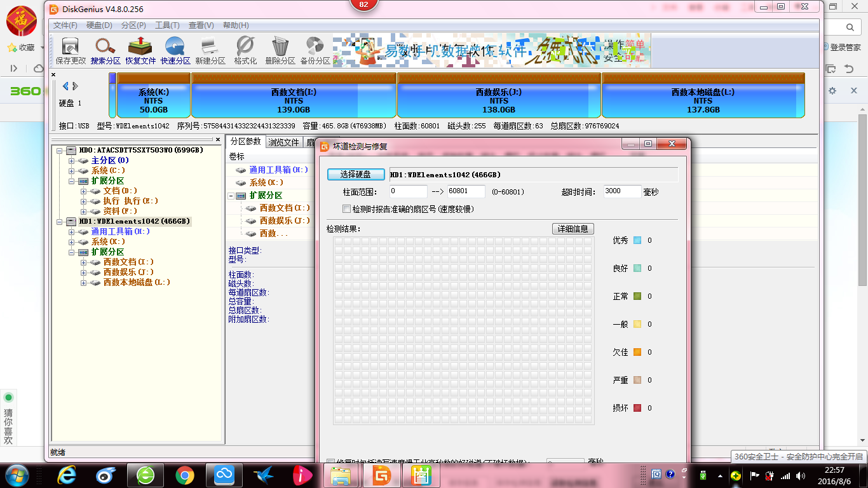Click the HD1 WDElements disk icon in tree
The width and height of the screenshot is (868, 488).
pyautogui.click(x=71, y=222)
